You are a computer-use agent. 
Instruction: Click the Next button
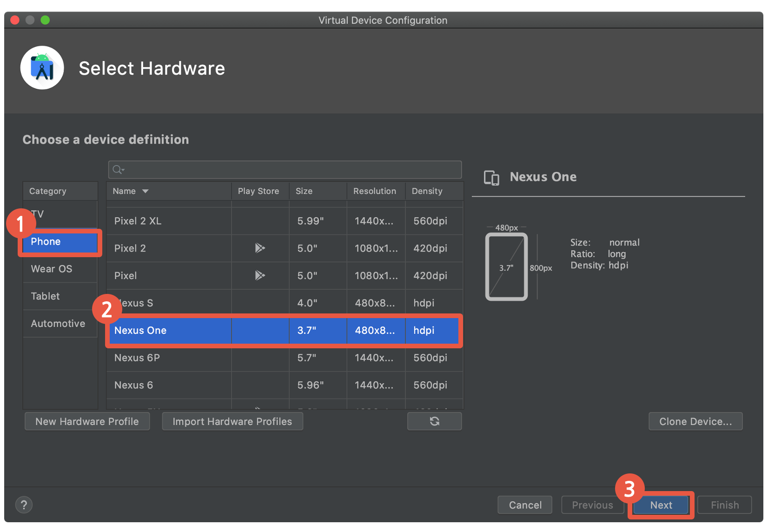pos(661,505)
